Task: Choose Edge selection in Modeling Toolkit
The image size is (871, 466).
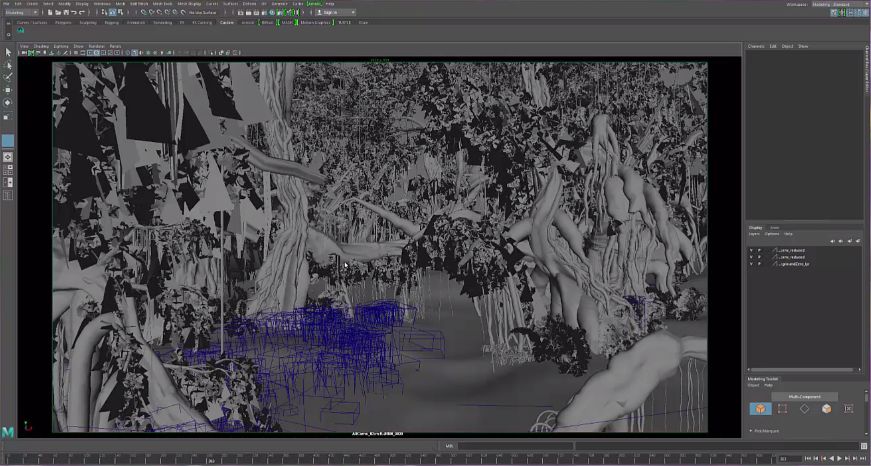Action: coord(804,408)
